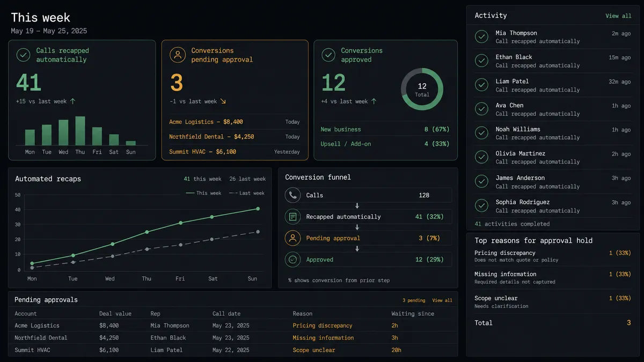Click the check icon beside Olivia Martinez activity

tap(481, 157)
